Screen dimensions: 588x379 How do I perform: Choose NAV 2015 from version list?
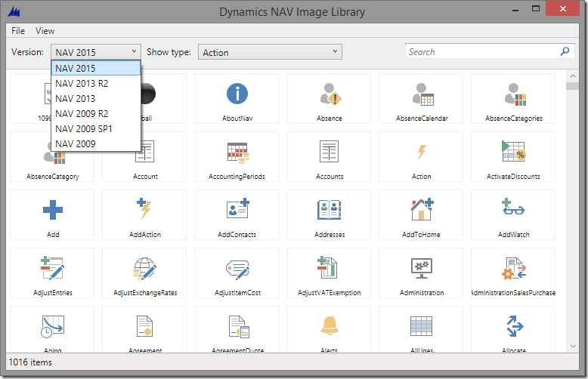96,68
